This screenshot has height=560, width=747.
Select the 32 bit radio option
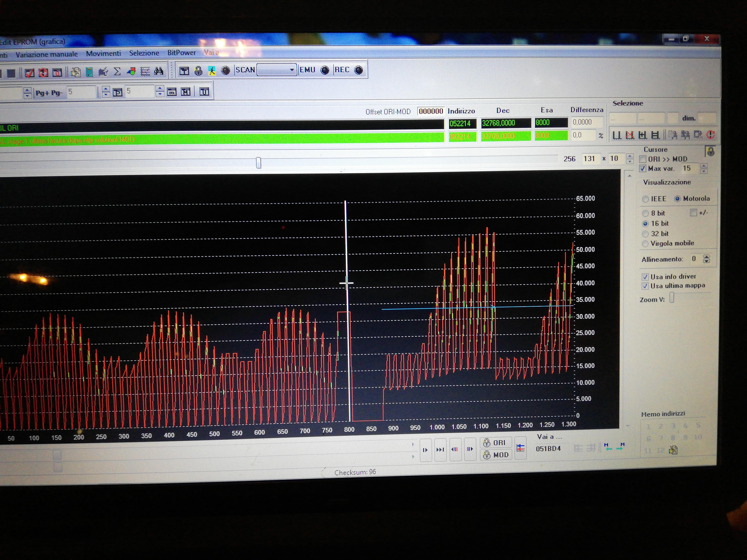[x=645, y=234]
